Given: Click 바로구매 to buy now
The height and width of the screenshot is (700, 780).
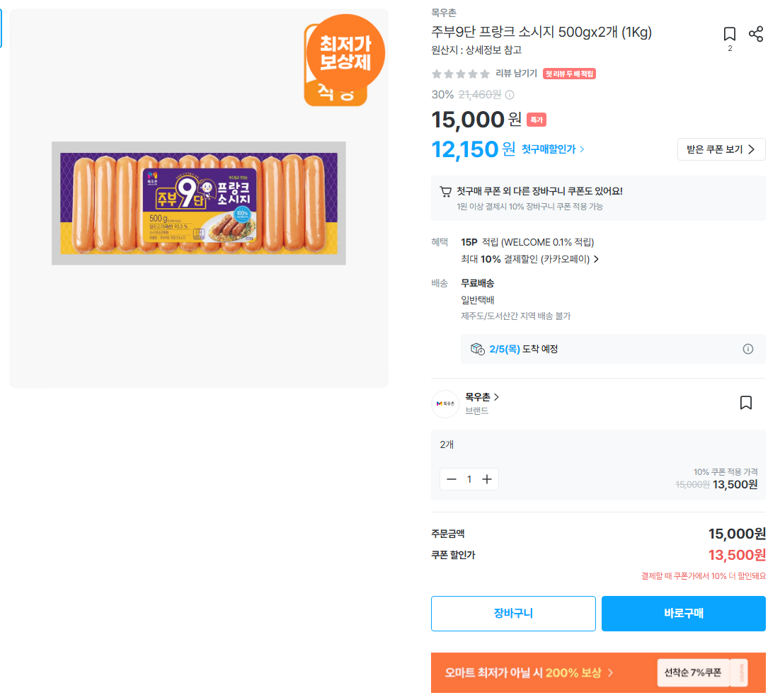Looking at the screenshot, I should (683, 614).
